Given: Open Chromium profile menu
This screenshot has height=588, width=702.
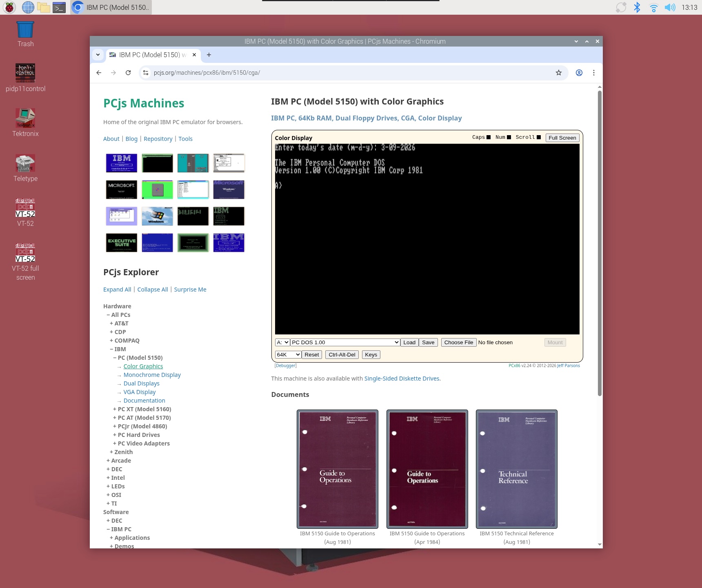Looking at the screenshot, I should [579, 73].
